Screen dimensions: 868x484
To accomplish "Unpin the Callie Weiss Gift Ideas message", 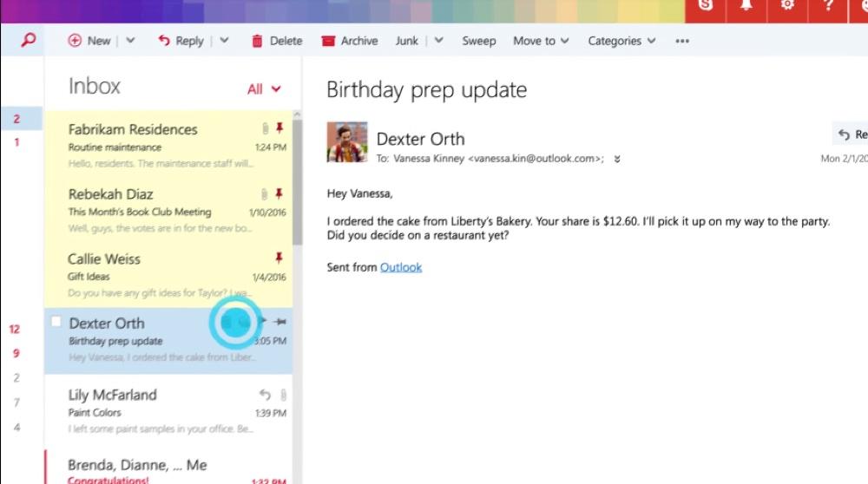I will (279, 258).
